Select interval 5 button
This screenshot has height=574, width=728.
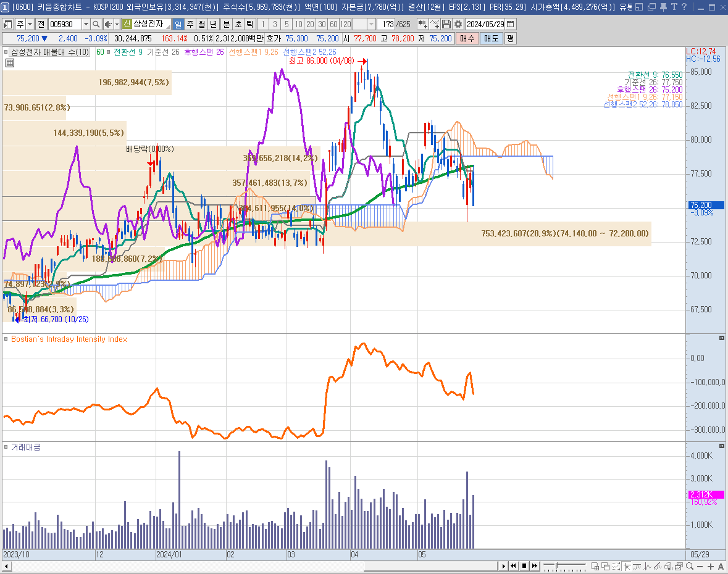[287, 24]
